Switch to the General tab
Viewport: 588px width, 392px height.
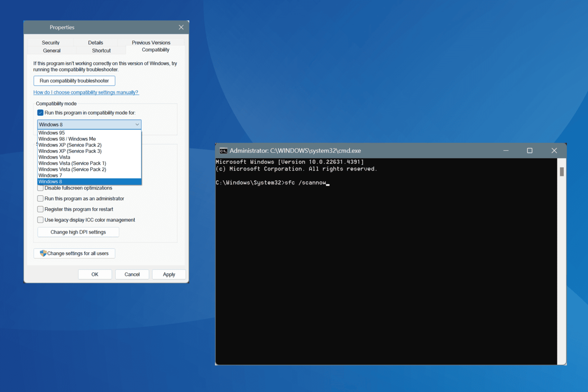coord(52,51)
